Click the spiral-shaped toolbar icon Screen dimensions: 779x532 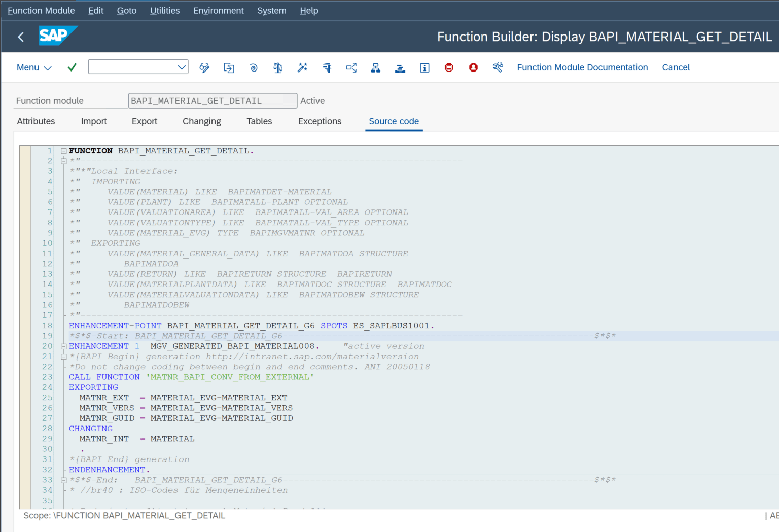(254, 67)
